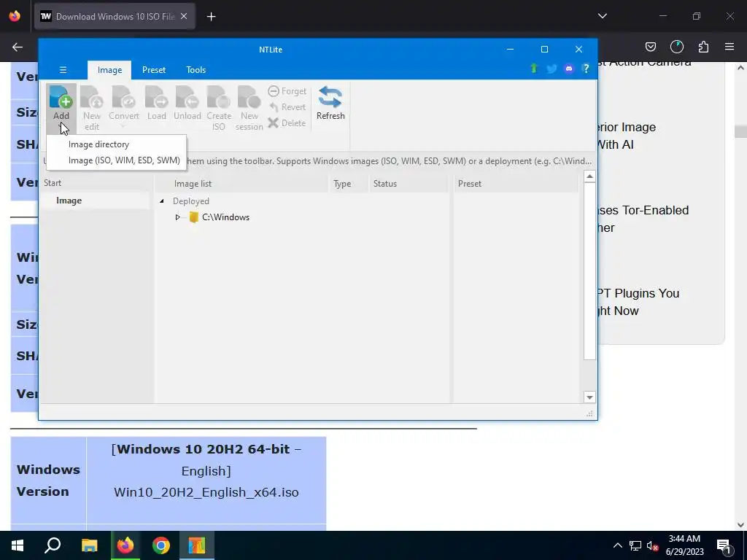Click the network tray icon
The width and height of the screenshot is (747, 560).
[635, 545]
